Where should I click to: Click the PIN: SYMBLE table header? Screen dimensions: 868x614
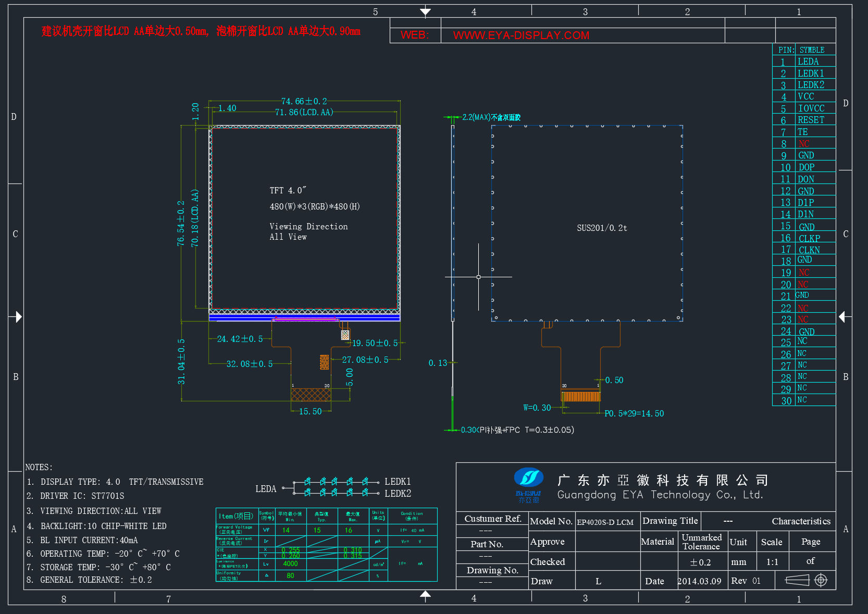coord(804,50)
